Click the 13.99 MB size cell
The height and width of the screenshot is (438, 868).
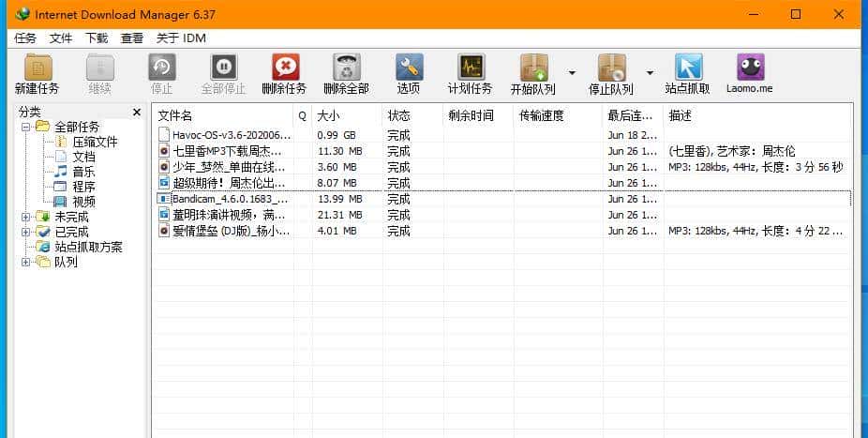pyautogui.click(x=340, y=199)
